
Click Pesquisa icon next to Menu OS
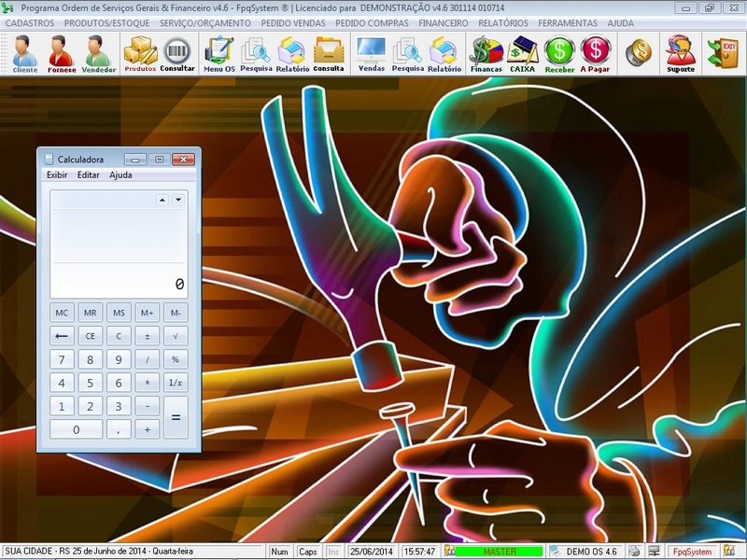coord(256,54)
